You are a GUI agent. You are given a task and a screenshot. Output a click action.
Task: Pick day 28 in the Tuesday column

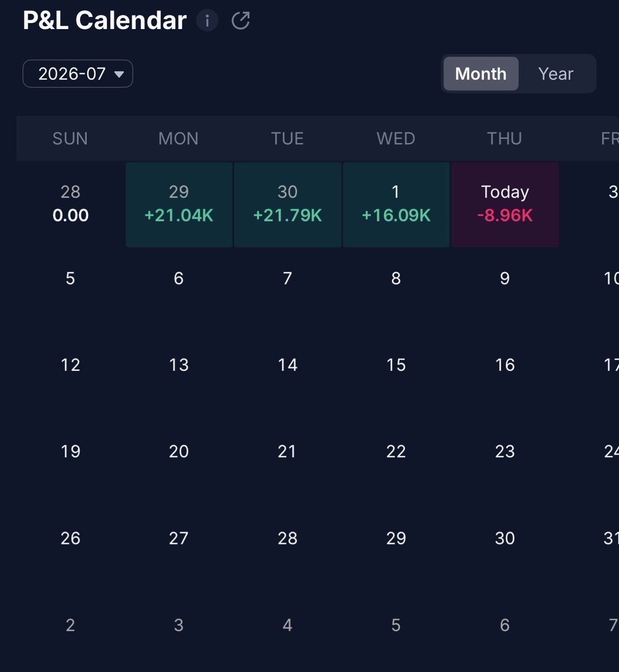(287, 538)
